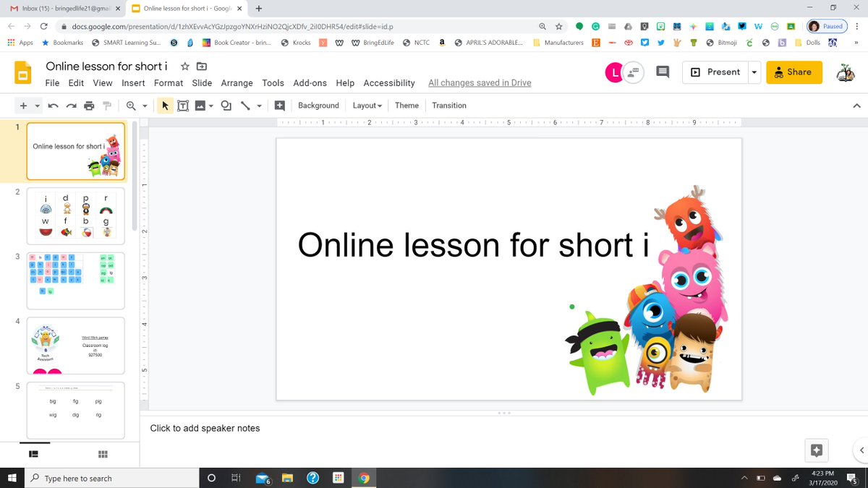Viewport: 868px width, 488px height.
Task: Click the Background button
Action: tap(318, 106)
